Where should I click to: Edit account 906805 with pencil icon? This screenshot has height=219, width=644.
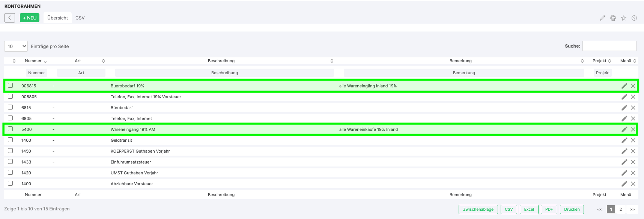coord(624,97)
